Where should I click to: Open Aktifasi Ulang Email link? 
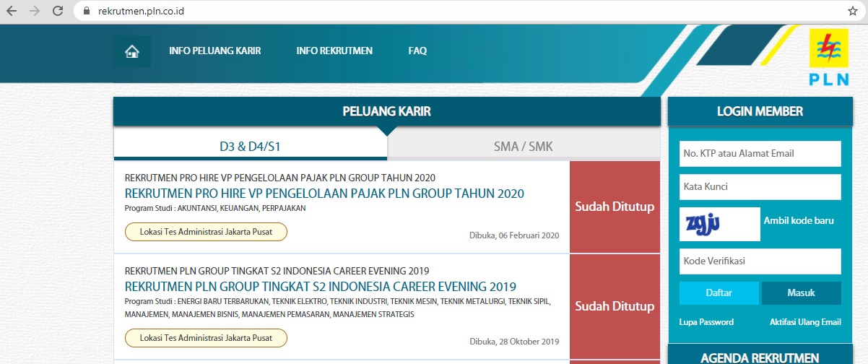click(x=805, y=322)
